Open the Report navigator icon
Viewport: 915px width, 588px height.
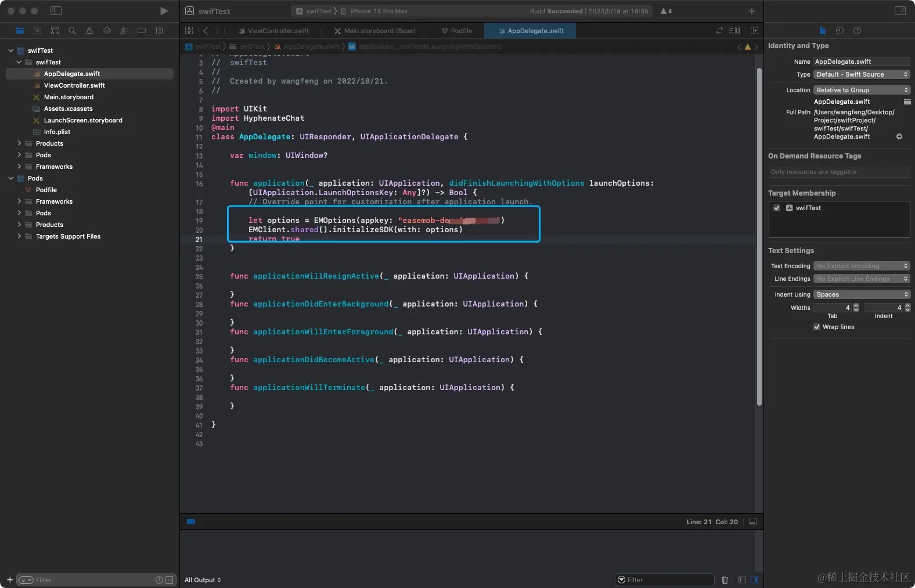coord(159,31)
